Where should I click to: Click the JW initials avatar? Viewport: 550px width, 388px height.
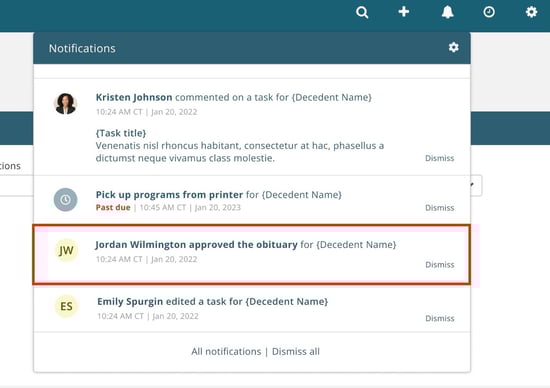pyautogui.click(x=66, y=250)
